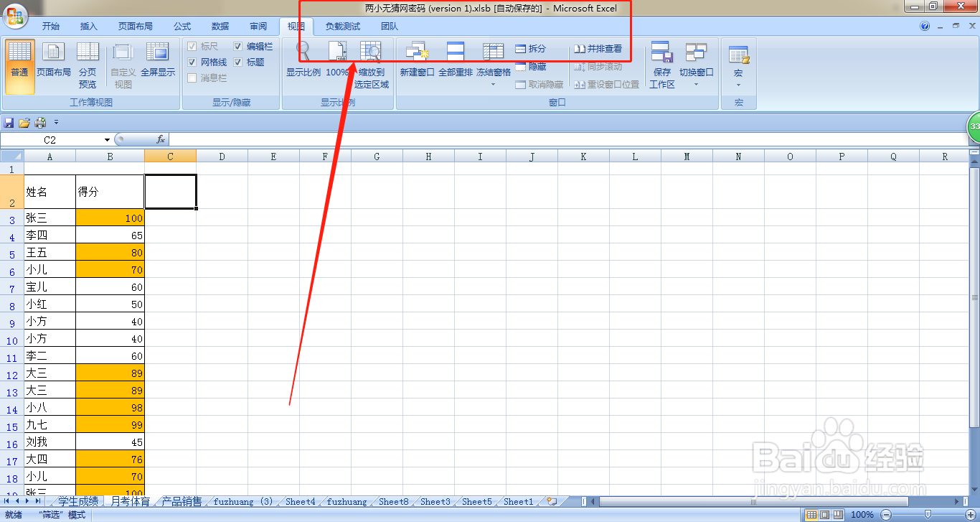Screen dimensions: 980x522
Task: Zoom to selected area (缩放到选定区域)
Action: [x=372, y=66]
